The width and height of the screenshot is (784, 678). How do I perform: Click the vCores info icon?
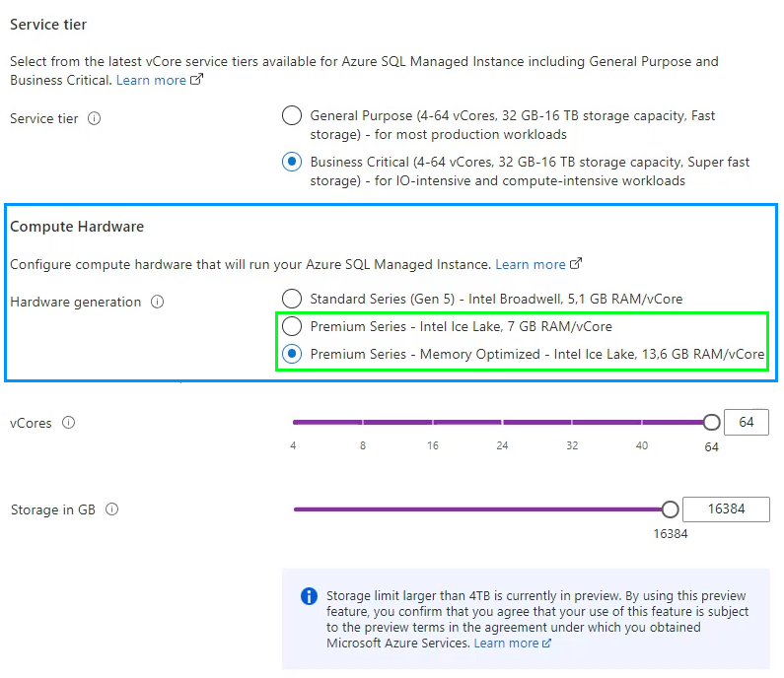[68, 423]
